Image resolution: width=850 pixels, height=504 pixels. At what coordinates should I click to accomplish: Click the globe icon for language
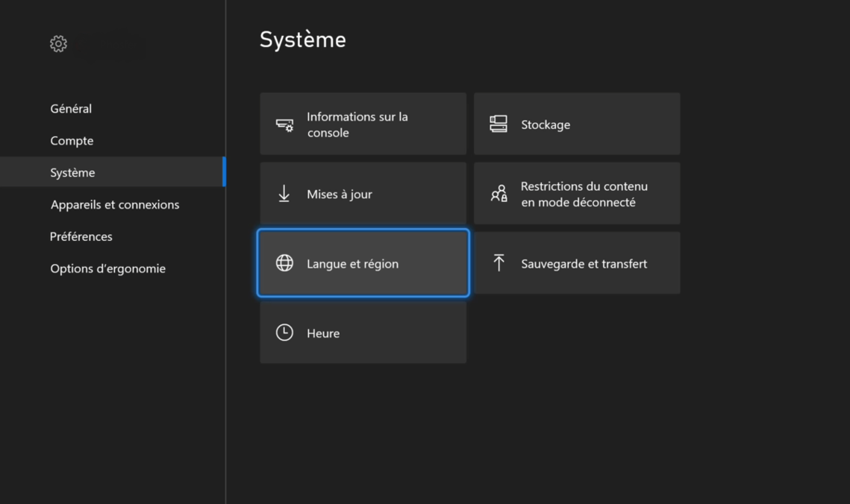[284, 263]
